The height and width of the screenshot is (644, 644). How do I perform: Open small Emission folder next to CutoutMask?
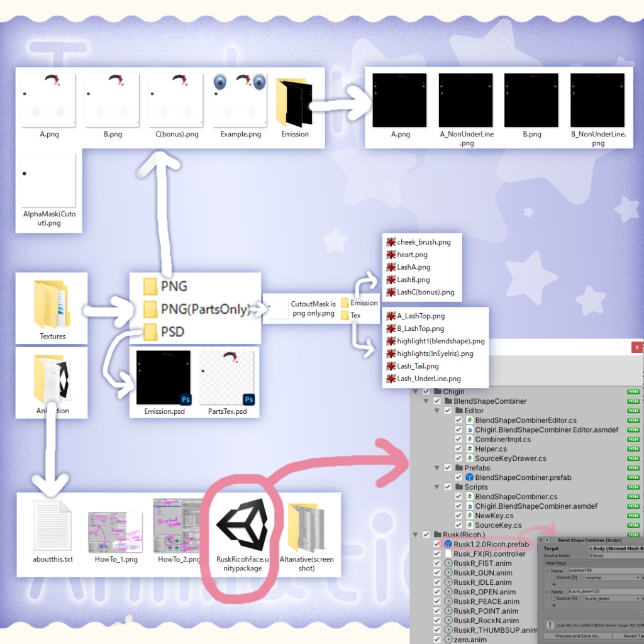(x=345, y=303)
